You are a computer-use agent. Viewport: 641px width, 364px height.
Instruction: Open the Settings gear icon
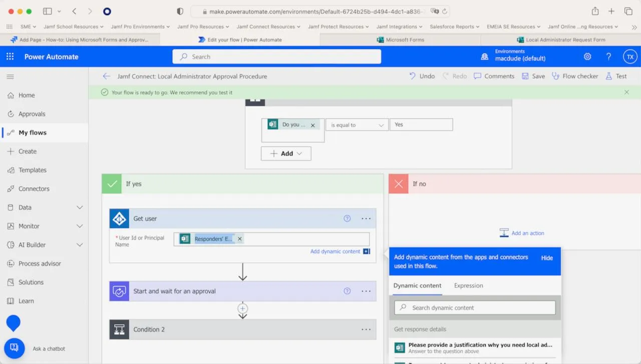(x=587, y=57)
